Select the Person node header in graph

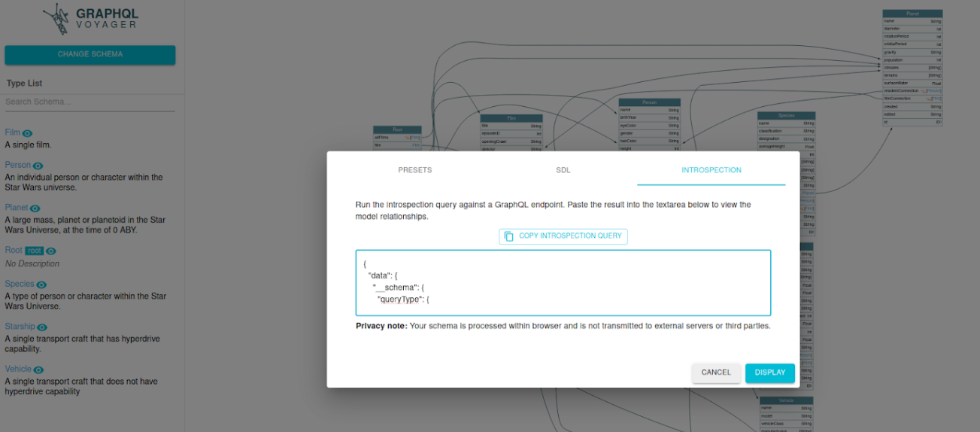point(650,102)
